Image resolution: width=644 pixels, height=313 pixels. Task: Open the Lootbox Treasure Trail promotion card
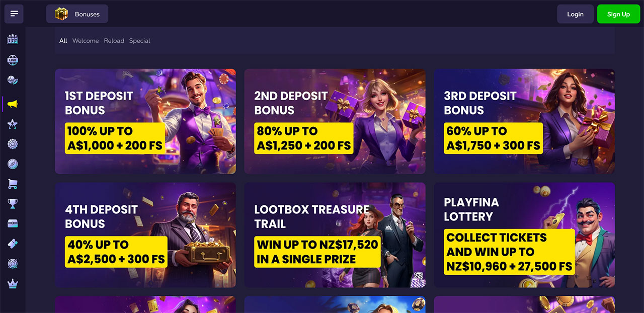[x=335, y=235]
